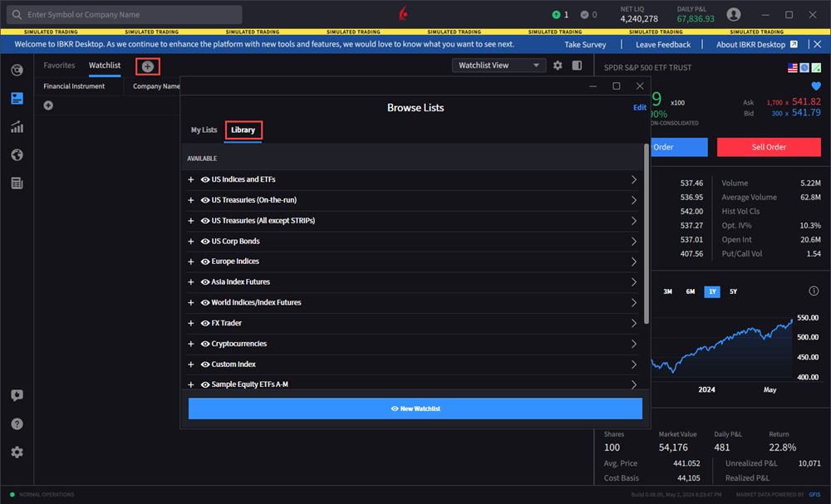Expand US Indices and ETFs chevron
Image resolution: width=831 pixels, height=504 pixels.
(x=634, y=179)
